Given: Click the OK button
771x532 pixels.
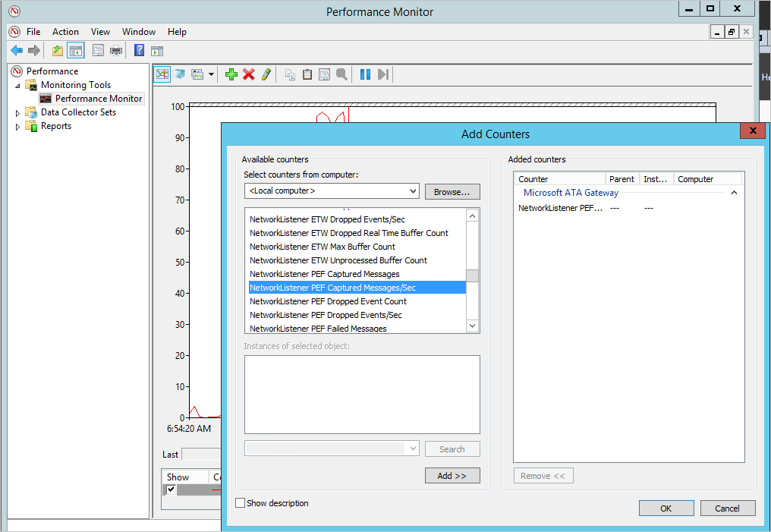Looking at the screenshot, I should point(666,508).
